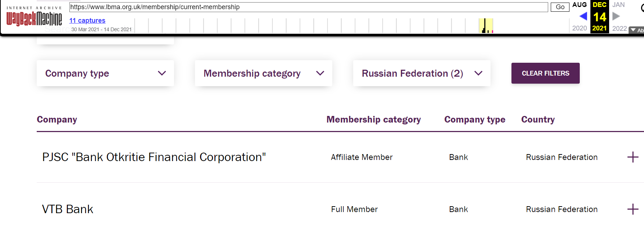Screen dimensions: 644x226
Task: Open the 11 captures link
Action: [x=87, y=21]
